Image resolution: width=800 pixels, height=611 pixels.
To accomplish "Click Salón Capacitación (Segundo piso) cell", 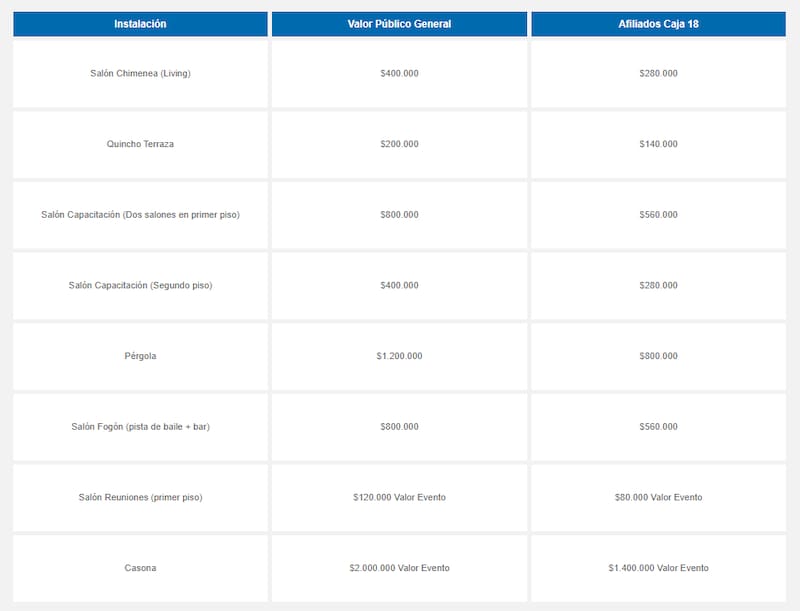I will click(140, 286).
